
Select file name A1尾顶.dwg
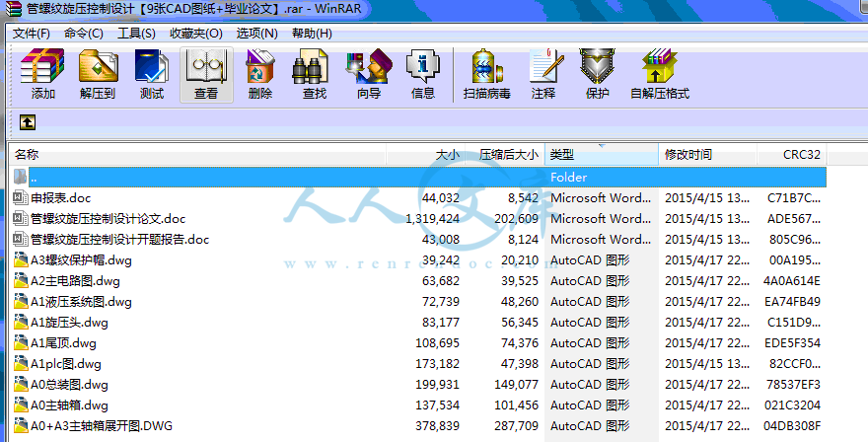63,343
